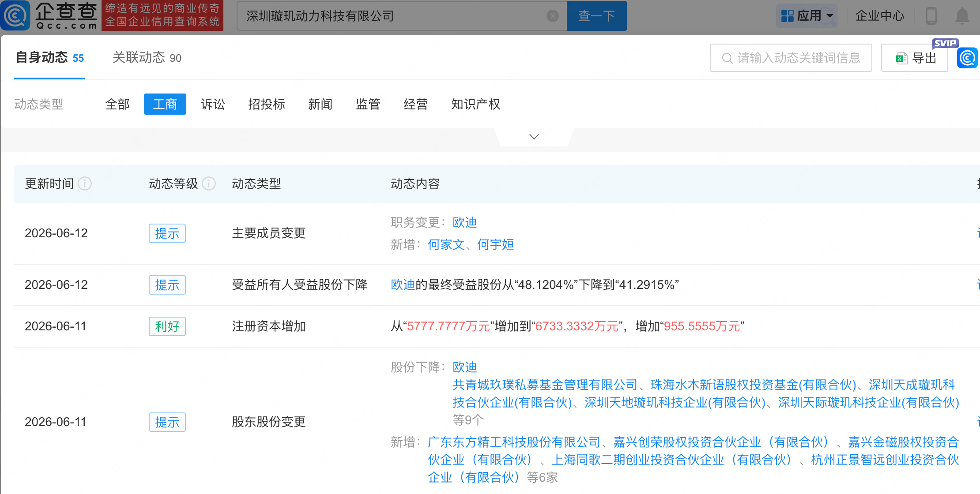
Task: Open 广东东方精工科技股份有限公司 link
Action: click(514, 442)
